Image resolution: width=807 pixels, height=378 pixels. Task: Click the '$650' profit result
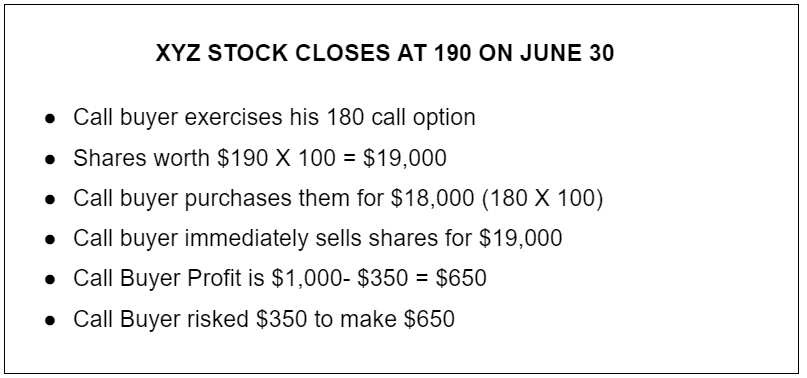click(461, 278)
